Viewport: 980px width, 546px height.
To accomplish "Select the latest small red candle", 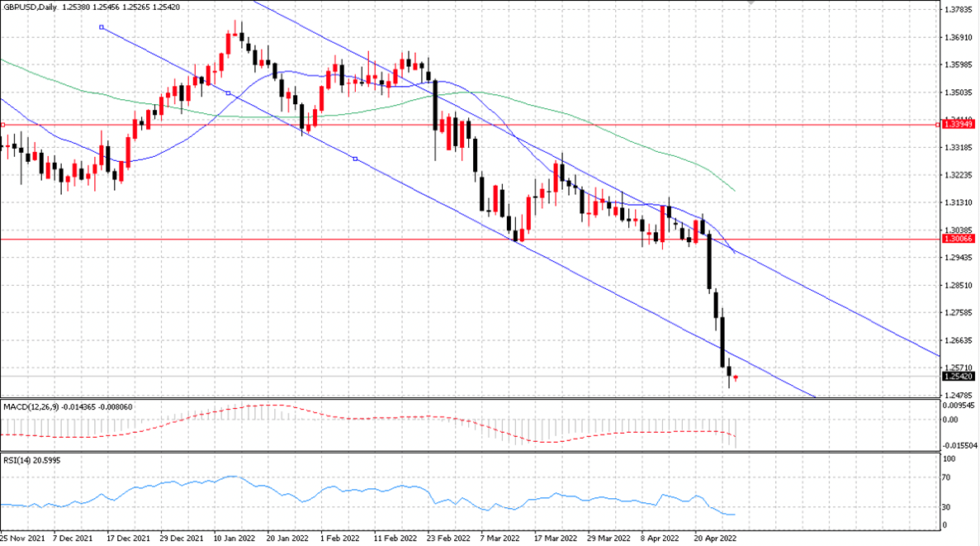I will coord(736,377).
